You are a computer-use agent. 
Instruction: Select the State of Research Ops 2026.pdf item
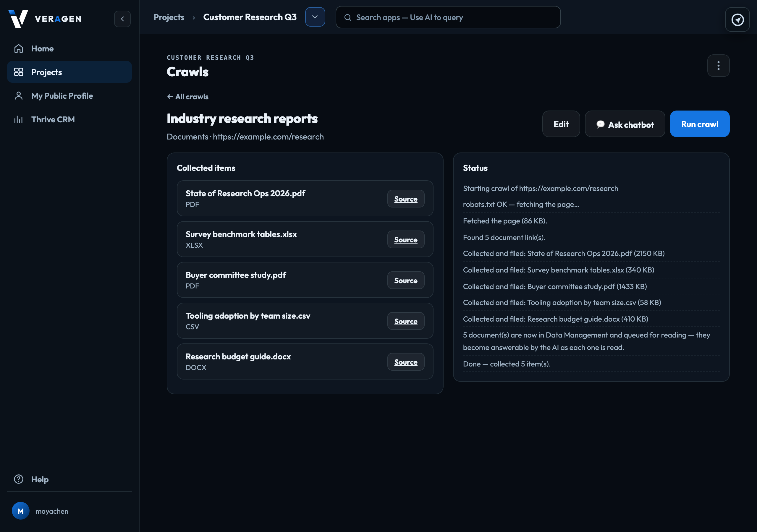tap(305, 198)
